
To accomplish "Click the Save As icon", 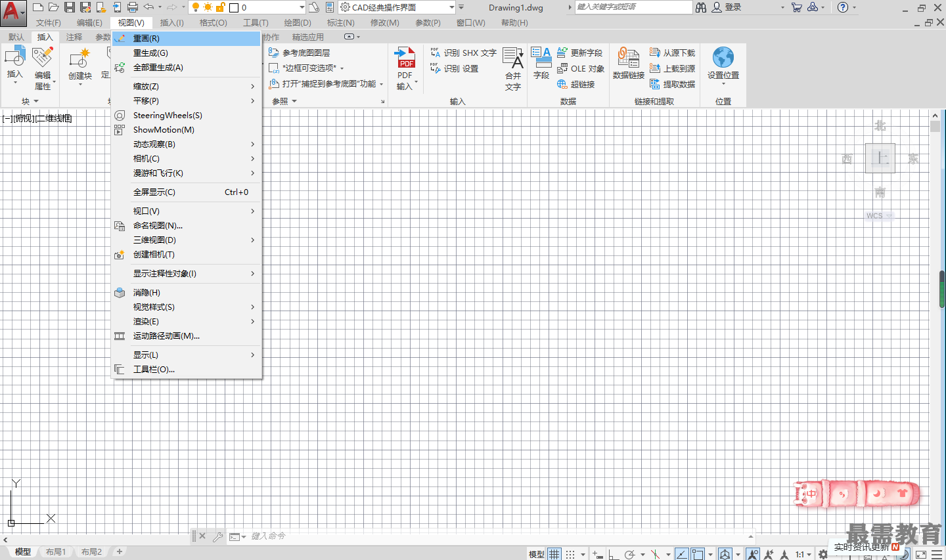I will pos(85,7).
